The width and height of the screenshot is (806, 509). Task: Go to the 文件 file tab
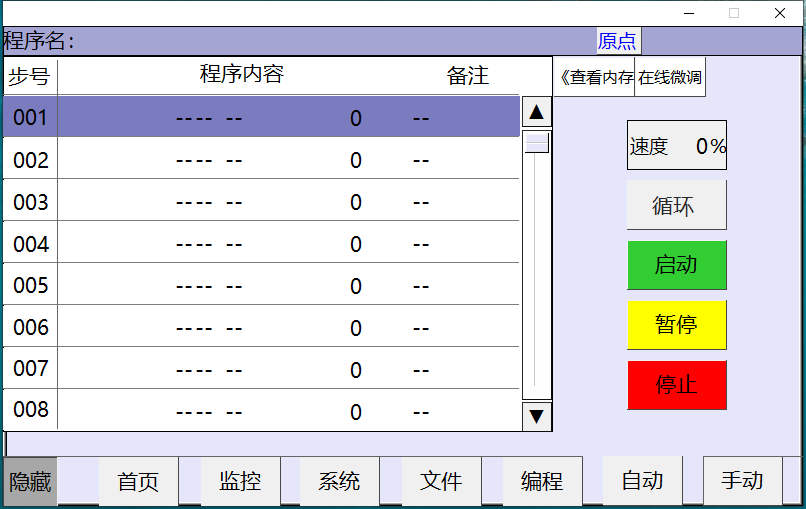point(441,482)
